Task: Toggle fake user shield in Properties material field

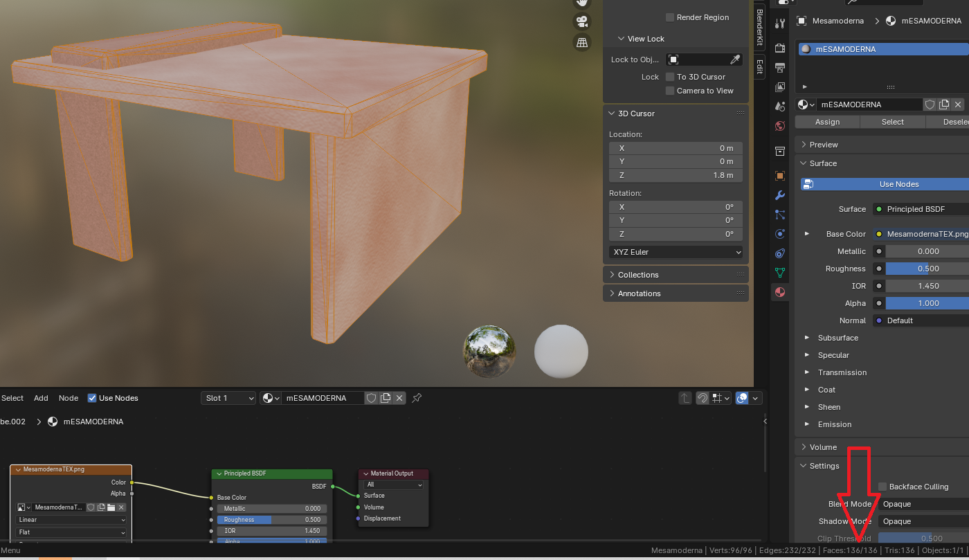Action: [930, 105]
